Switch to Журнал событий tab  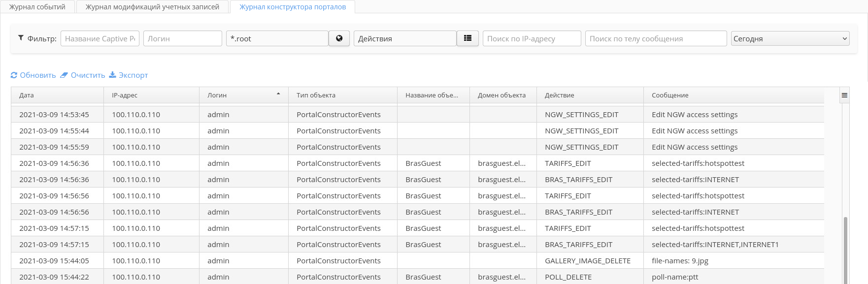click(37, 7)
